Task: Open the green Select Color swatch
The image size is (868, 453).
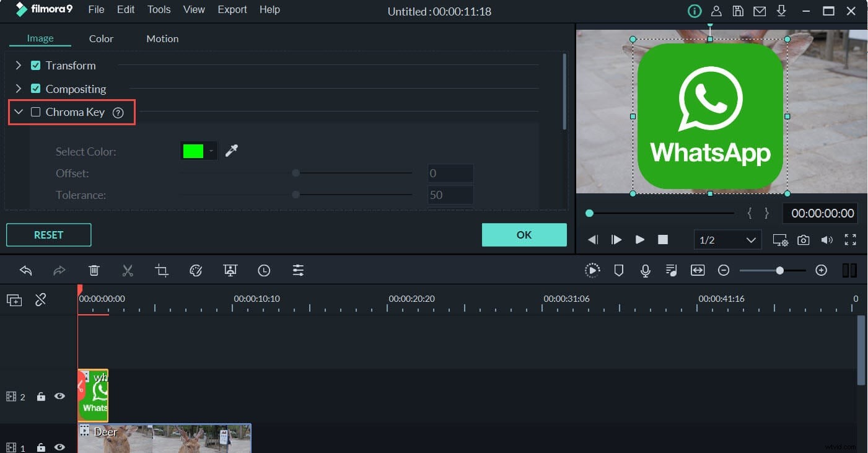Action: click(194, 150)
